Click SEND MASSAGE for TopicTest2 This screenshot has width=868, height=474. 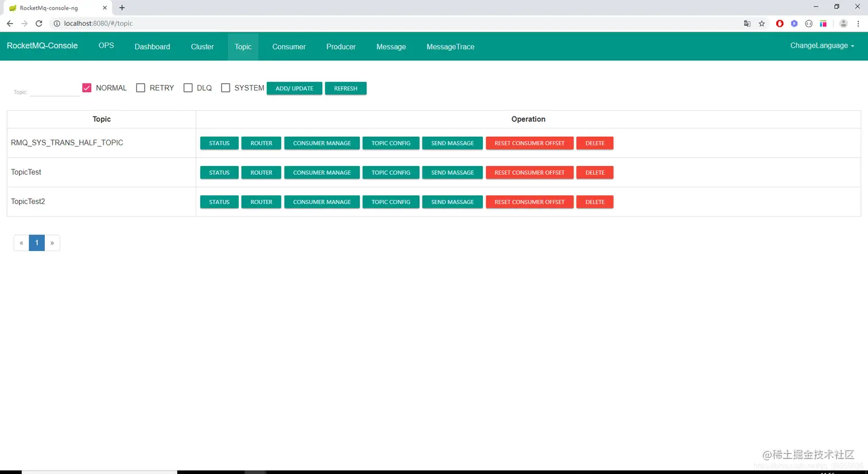tap(452, 202)
